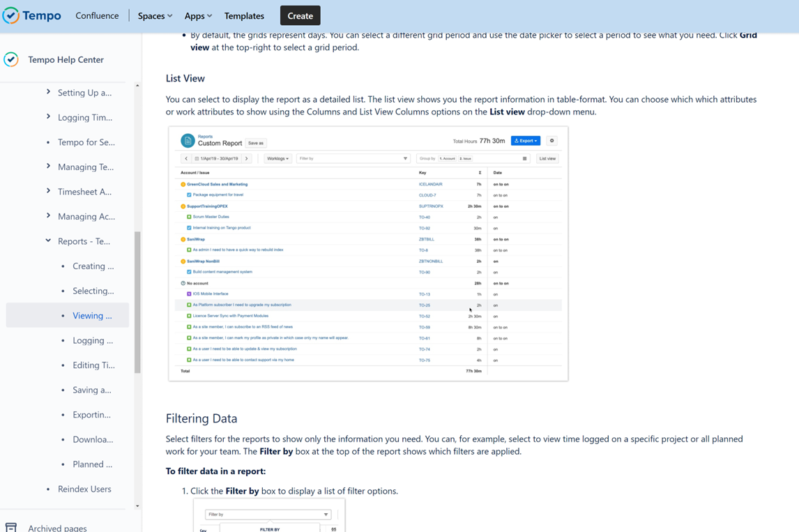Click the Archived pages icon
Screen dimensions: 799x532
11,527
